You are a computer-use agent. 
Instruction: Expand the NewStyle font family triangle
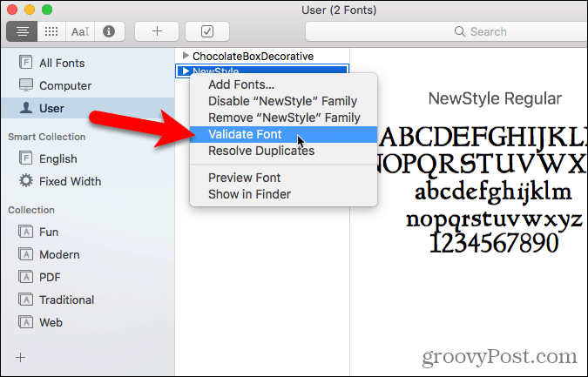coord(186,71)
